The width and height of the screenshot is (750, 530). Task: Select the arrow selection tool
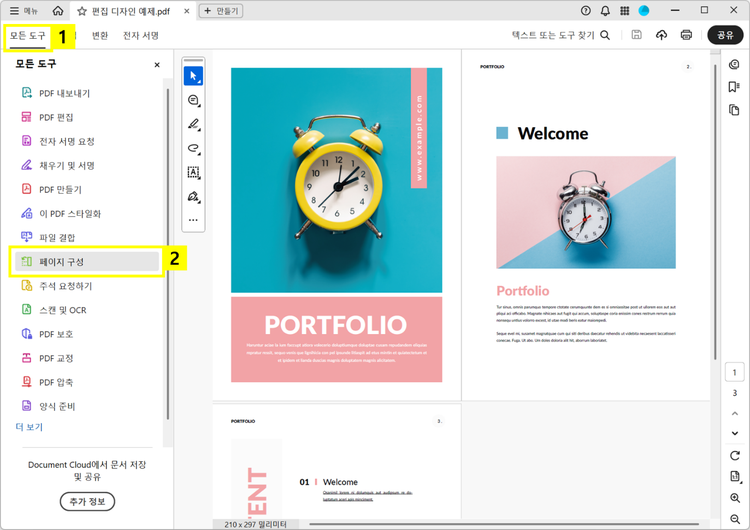pos(193,76)
